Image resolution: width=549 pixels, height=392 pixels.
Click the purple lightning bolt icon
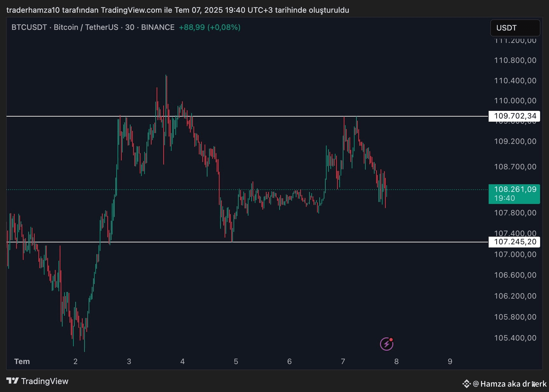coord(387,344)
